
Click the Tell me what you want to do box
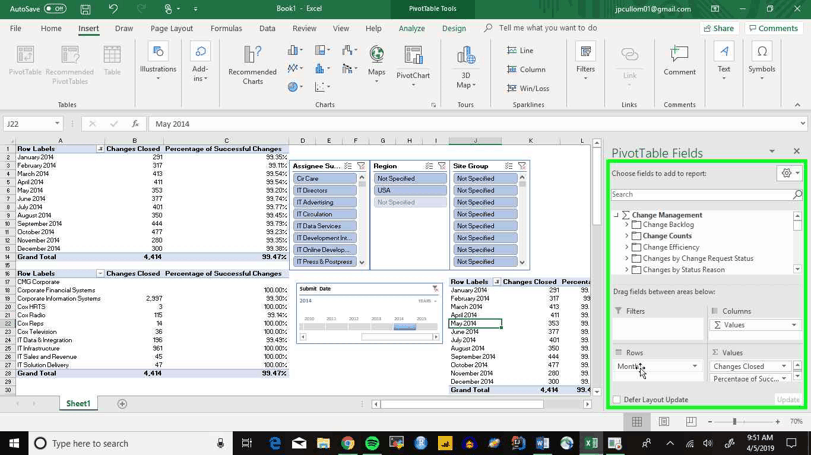click(548, 28)
